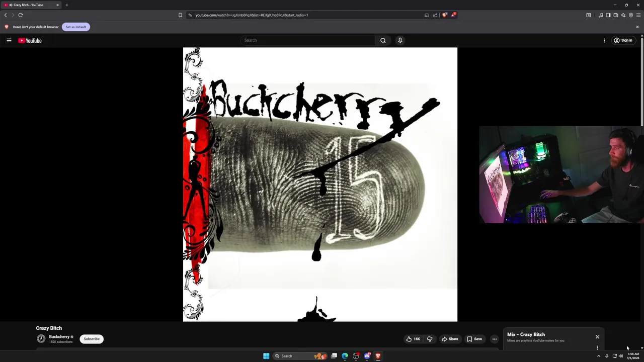
Task: Click the Mix - Crazy Bitch title
Action: [x=526, y=334]
